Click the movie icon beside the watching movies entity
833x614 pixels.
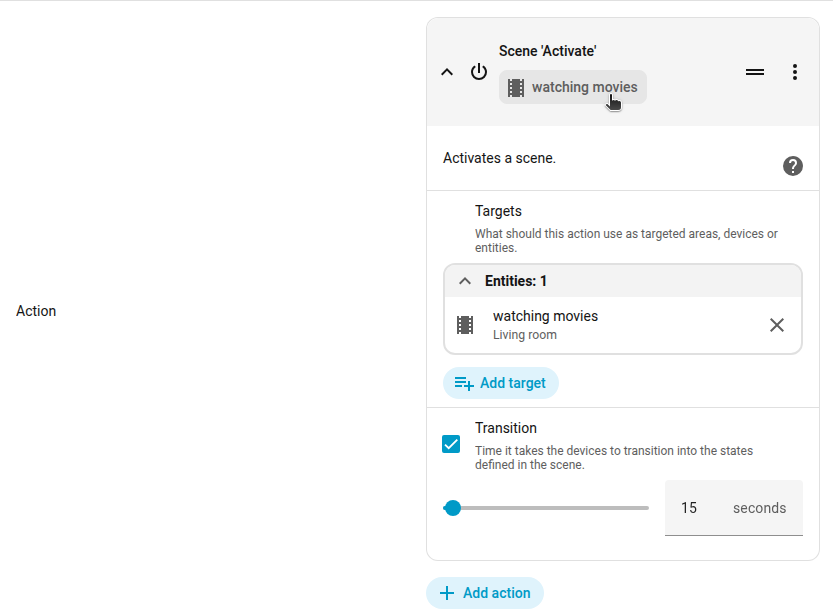point(464,324)
